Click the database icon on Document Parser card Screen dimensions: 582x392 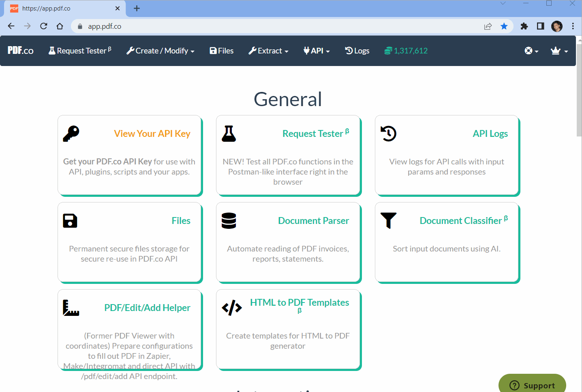229,221
